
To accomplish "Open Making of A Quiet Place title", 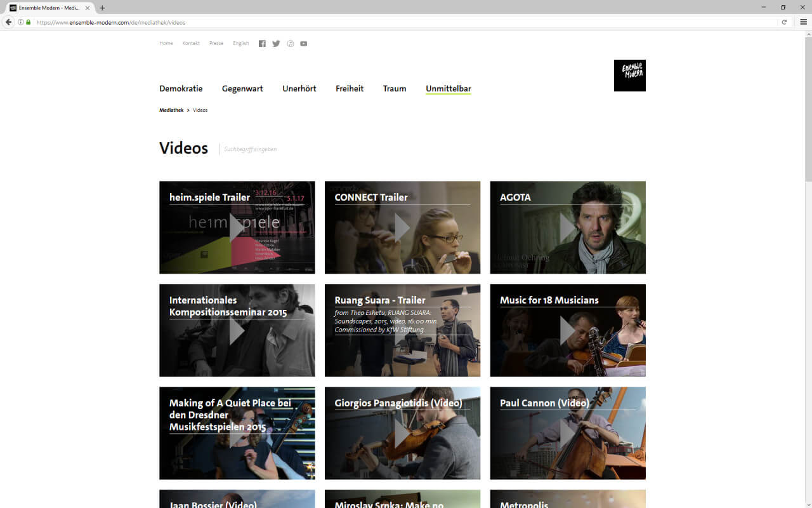I will pos(230,415).
